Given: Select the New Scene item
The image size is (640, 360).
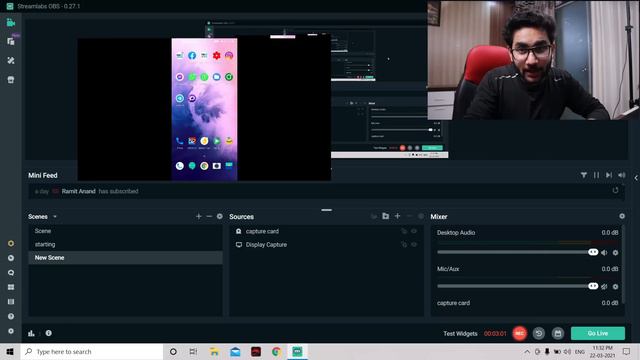Looking at the screenshot, I should tap(125, 258).
